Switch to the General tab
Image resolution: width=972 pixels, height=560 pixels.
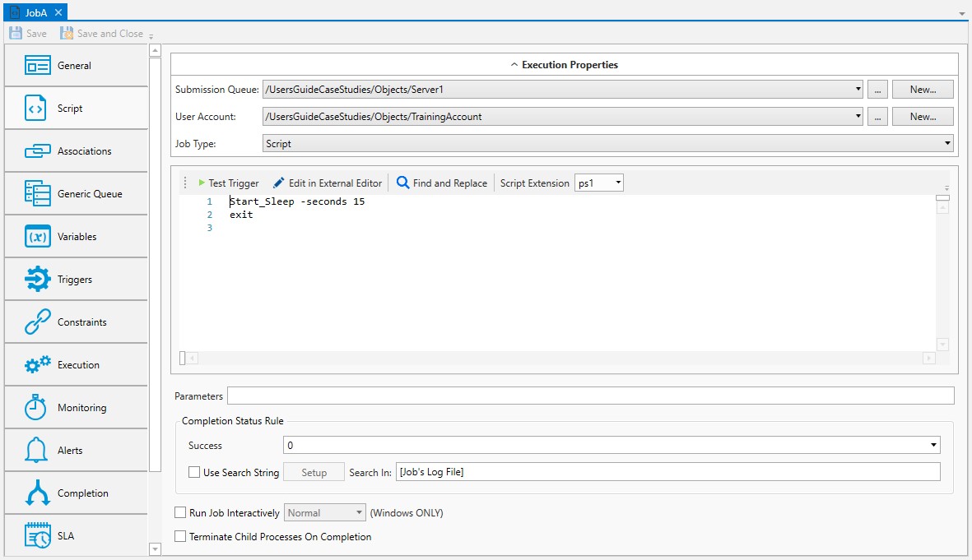tap(76, 66)
